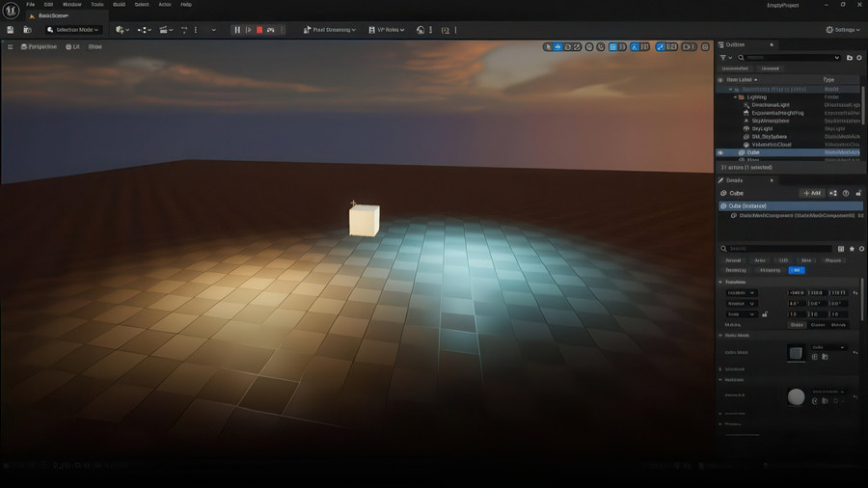
Task: Open the viewport hamburger options menu
Action: pyautogui.click(x=10, y=47)
